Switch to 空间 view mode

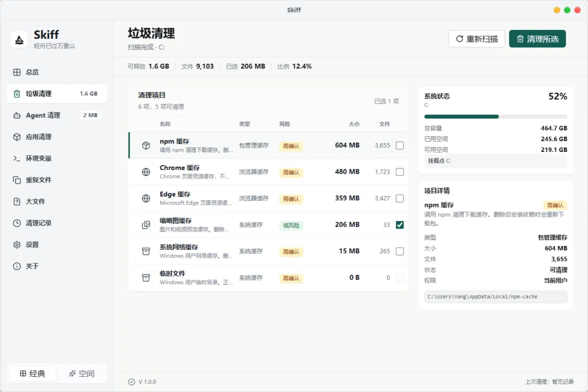(82, 373)
